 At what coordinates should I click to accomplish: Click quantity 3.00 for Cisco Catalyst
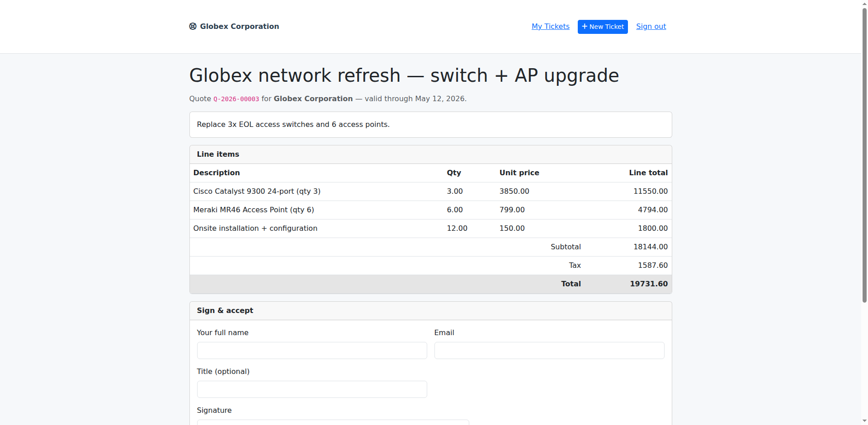[x=455, y=191]
